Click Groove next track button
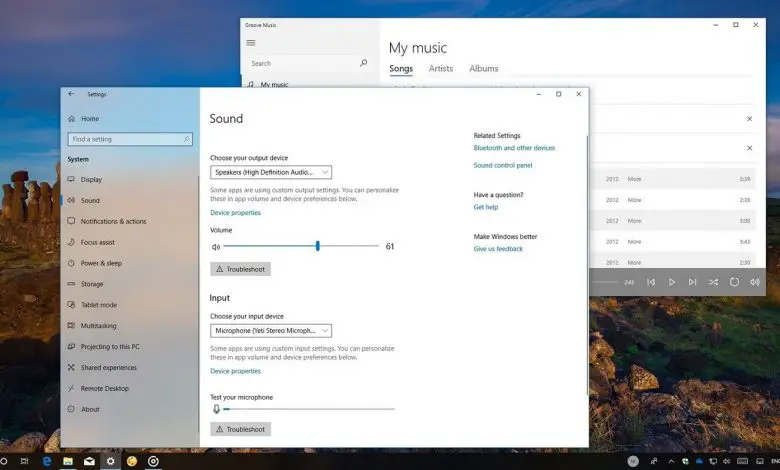Image resolution: width=780 pixels, height=470 pixels. (692, 282)
